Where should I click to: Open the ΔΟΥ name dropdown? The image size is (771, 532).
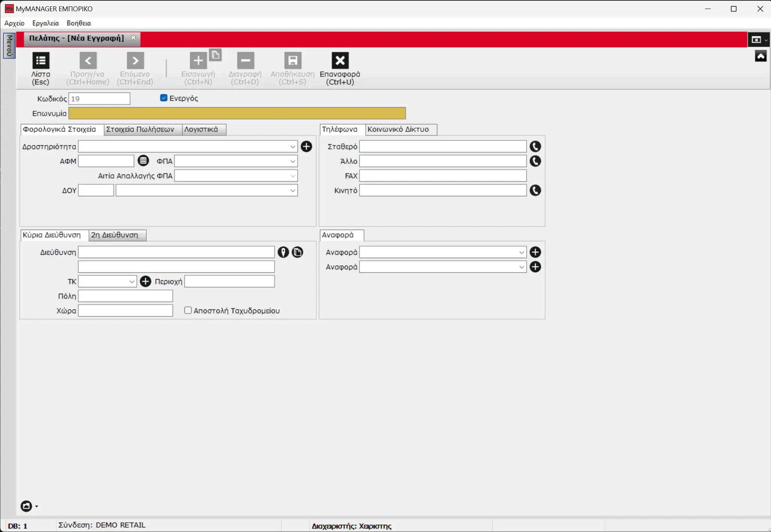(292, 190)
